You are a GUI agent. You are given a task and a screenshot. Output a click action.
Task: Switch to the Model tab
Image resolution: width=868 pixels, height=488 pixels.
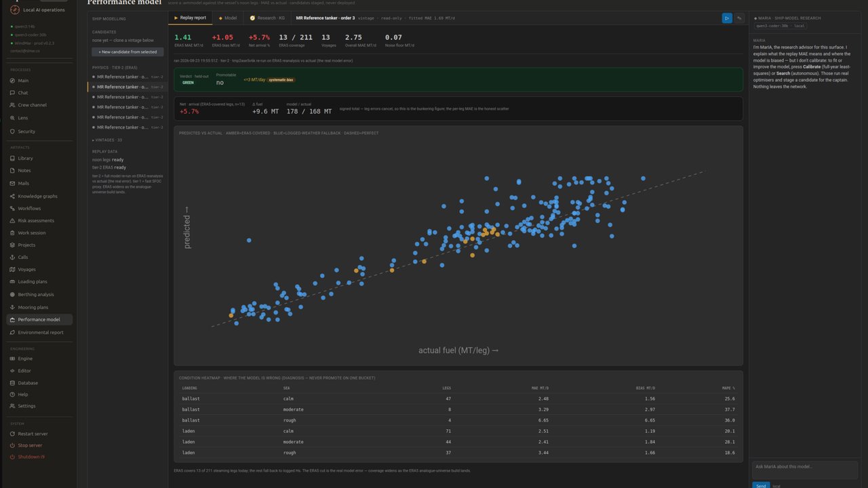pyautogui.click(x=228, y=18)
